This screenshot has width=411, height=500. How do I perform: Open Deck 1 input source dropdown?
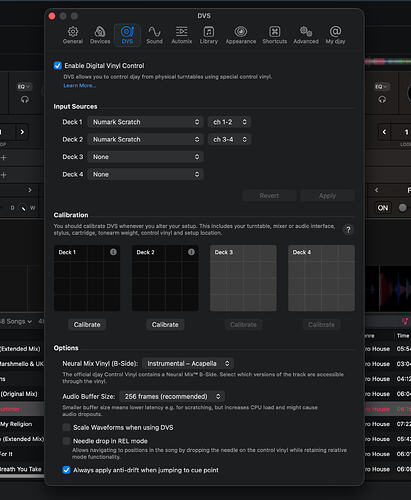pyautogui.click(x=145, y=122)
